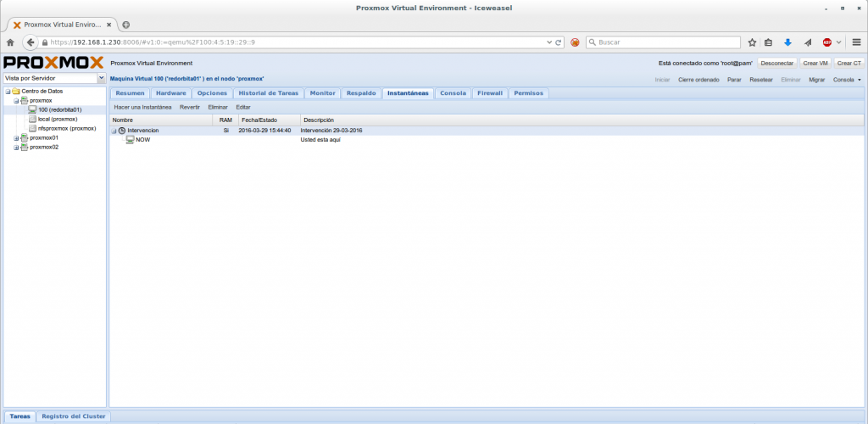Click Hacer una Instantánea button

[x=142, y=107]
